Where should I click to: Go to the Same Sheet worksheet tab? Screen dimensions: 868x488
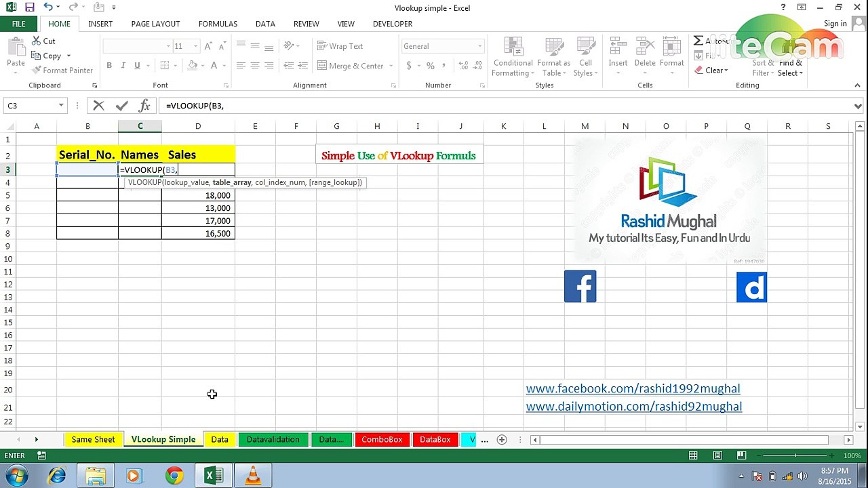(94, 440)
